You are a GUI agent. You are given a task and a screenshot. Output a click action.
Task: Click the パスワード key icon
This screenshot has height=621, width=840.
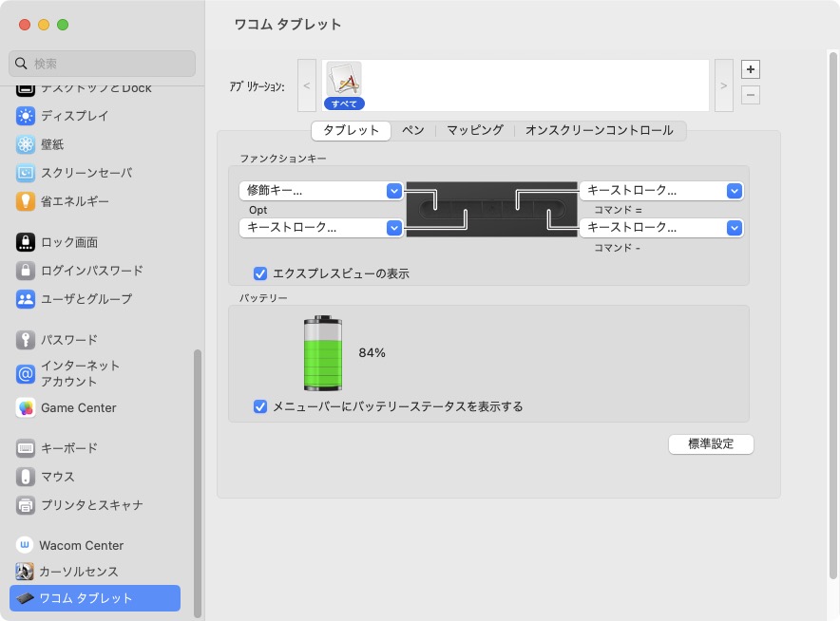[x=25, y=339]
